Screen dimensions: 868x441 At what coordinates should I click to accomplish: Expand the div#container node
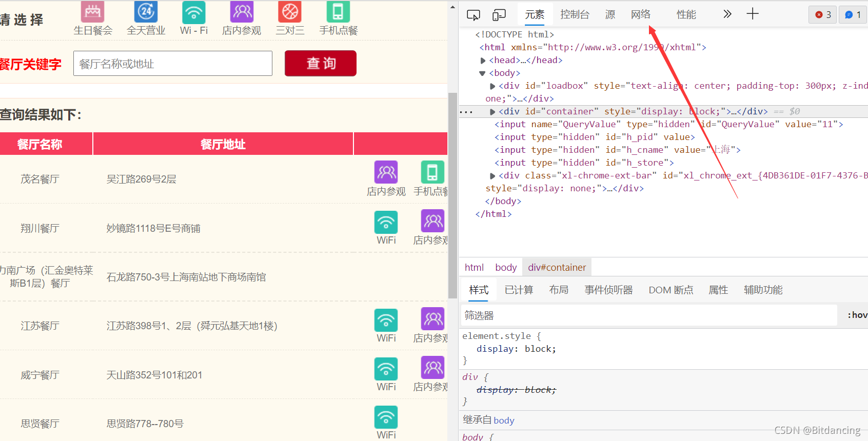[x=492, y=112]
